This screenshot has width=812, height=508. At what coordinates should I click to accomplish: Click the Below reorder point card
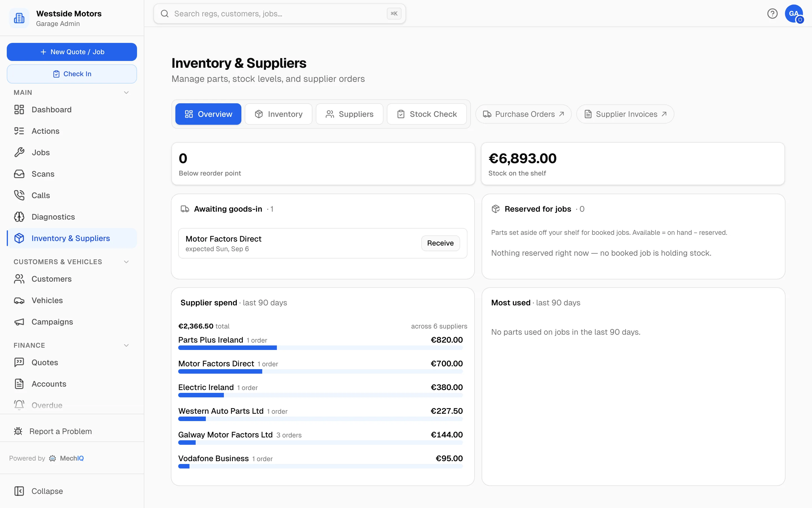(323, 164)
